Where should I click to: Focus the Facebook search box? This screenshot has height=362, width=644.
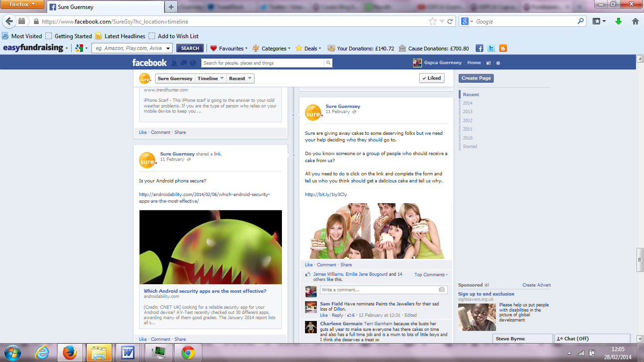click(x=263, y=63)
